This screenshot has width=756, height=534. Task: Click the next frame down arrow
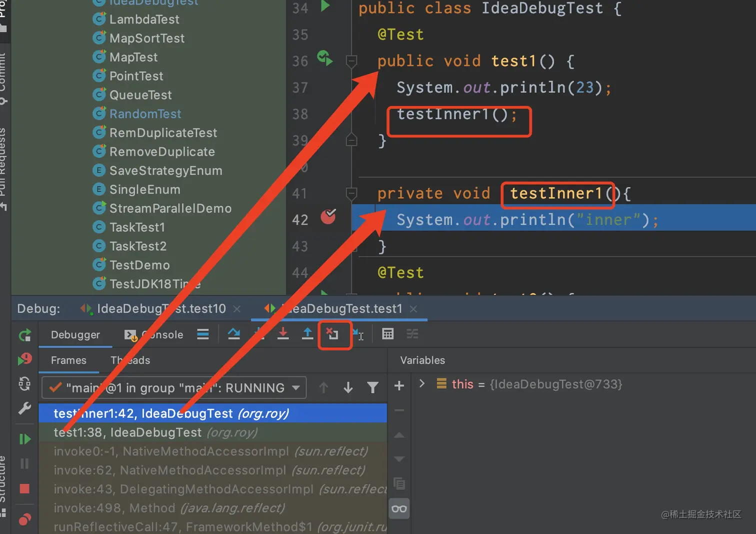tap(348, 388)
